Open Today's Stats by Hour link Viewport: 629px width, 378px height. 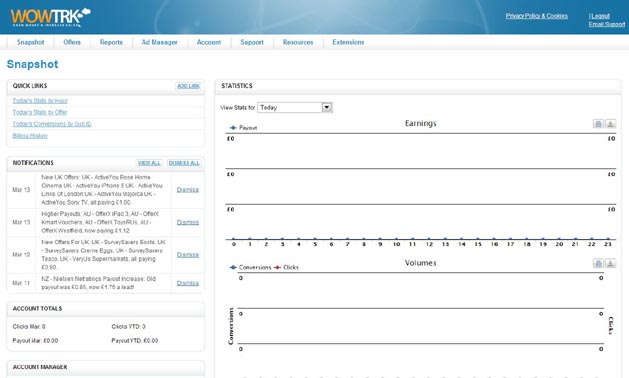40,101
